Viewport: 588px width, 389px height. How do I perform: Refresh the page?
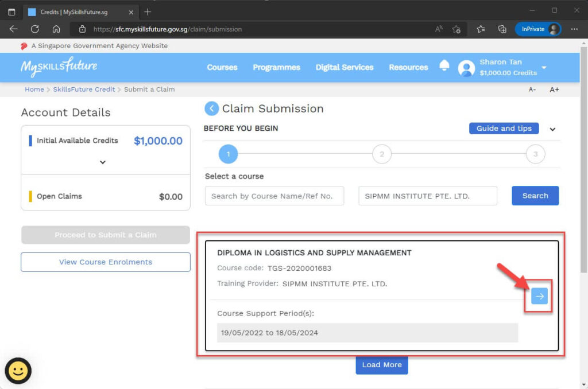coord(34,28)
